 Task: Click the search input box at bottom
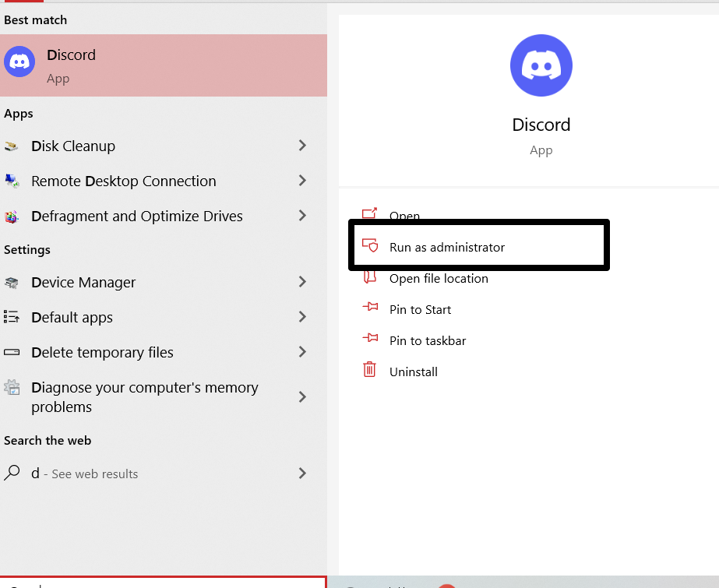point(164,583)
